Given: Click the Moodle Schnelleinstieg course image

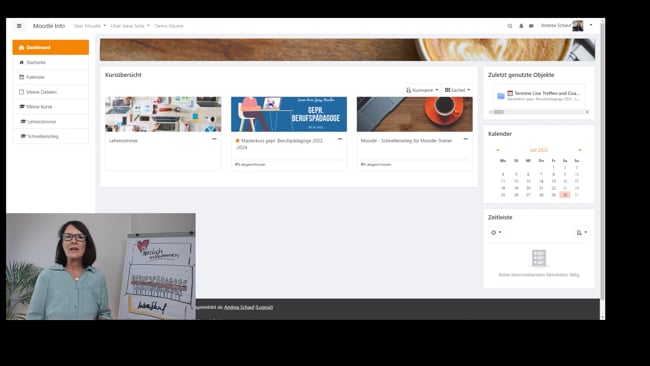Looking at the screenshot, I should [415, 114].
